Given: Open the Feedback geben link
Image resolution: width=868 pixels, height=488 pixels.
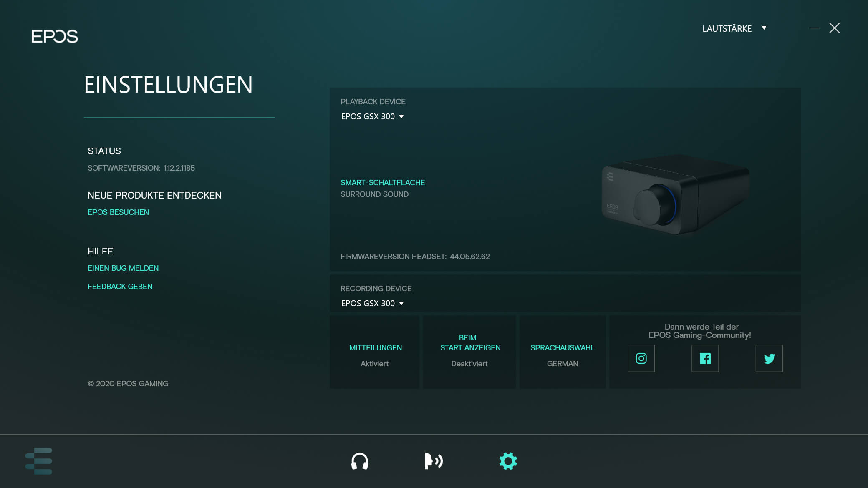Looking at the screenshot, I should [120, 287].
